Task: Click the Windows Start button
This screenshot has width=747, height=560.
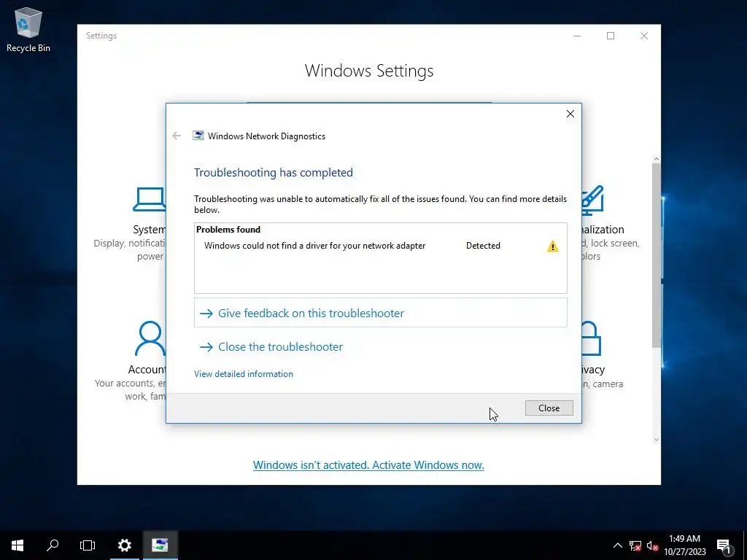Action: [x=18, y=545]
